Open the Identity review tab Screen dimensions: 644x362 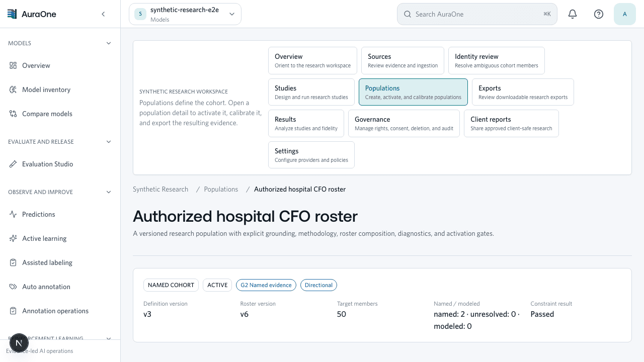click(496, 60)
